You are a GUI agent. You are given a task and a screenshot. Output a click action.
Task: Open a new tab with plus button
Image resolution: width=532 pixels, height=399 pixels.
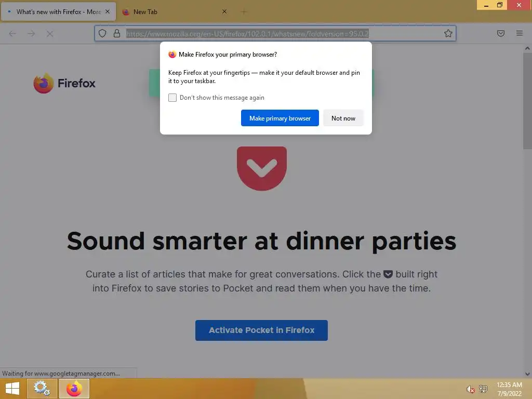(x=244, y=12)
